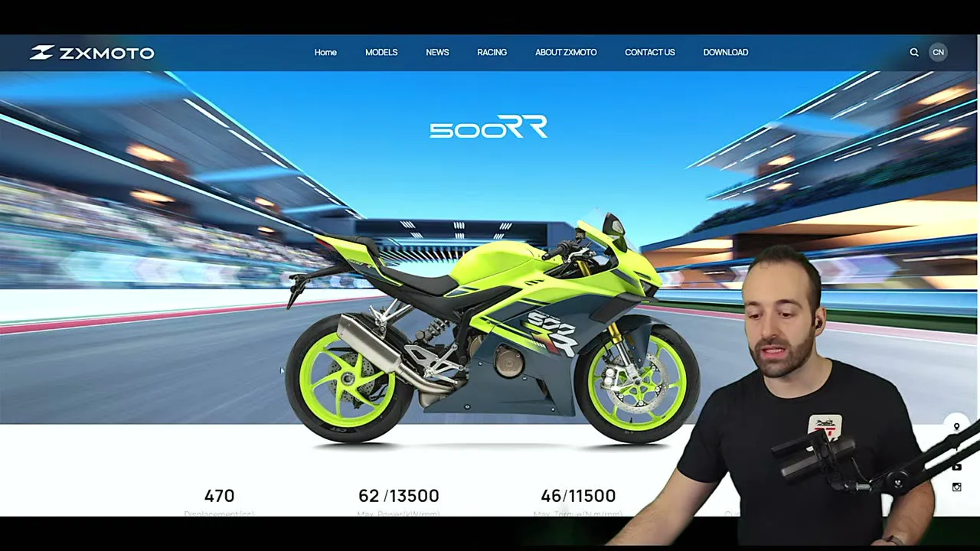Click the 470 displacement value
Image resolution: width=980 pixels, height=551 pixels.
pos(219,496)
